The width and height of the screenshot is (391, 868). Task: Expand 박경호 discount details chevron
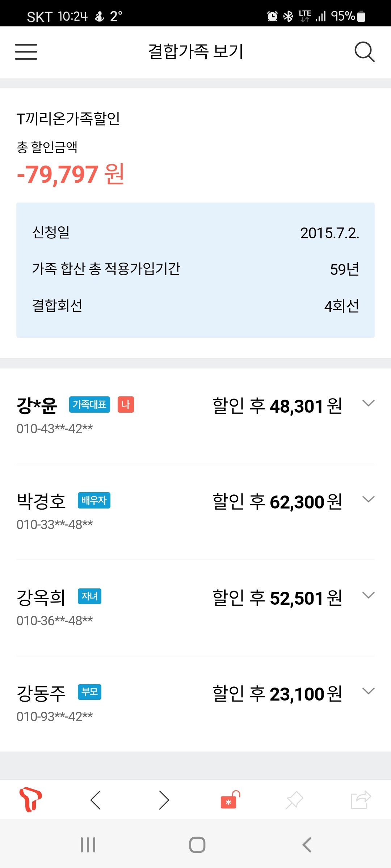pyautogui.click(x=368, y=499)
